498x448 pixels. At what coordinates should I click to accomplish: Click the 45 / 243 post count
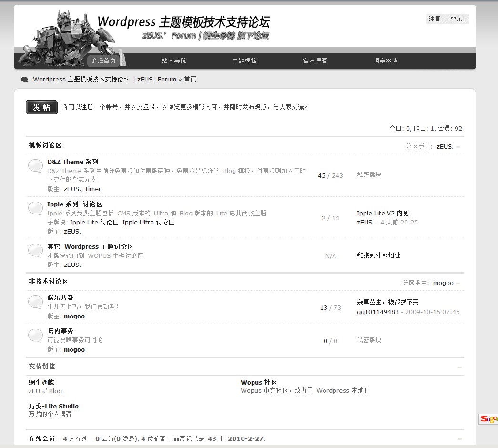(330, 176)
